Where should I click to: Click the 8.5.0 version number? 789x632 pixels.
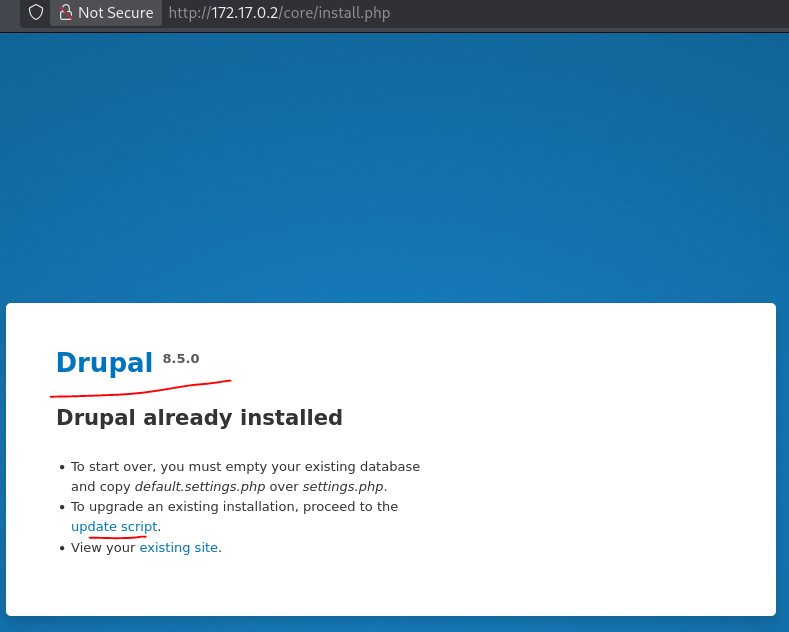click(x=181, y=359)
